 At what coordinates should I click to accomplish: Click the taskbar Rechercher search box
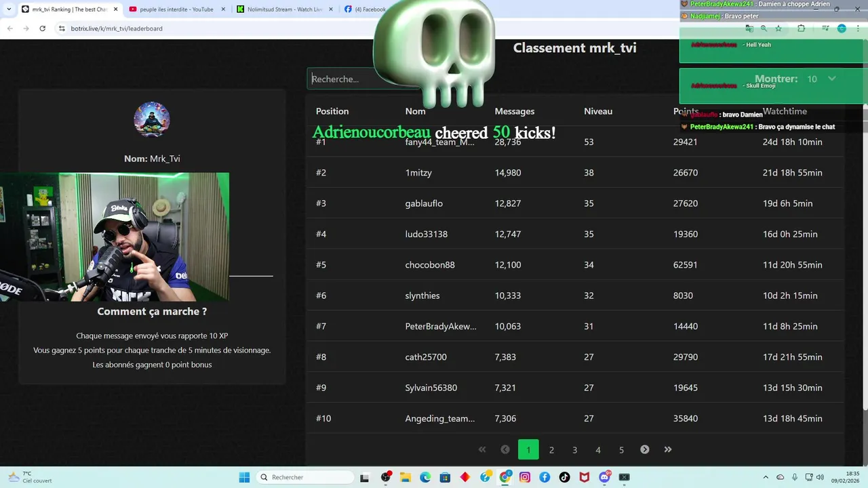(304, 477)
